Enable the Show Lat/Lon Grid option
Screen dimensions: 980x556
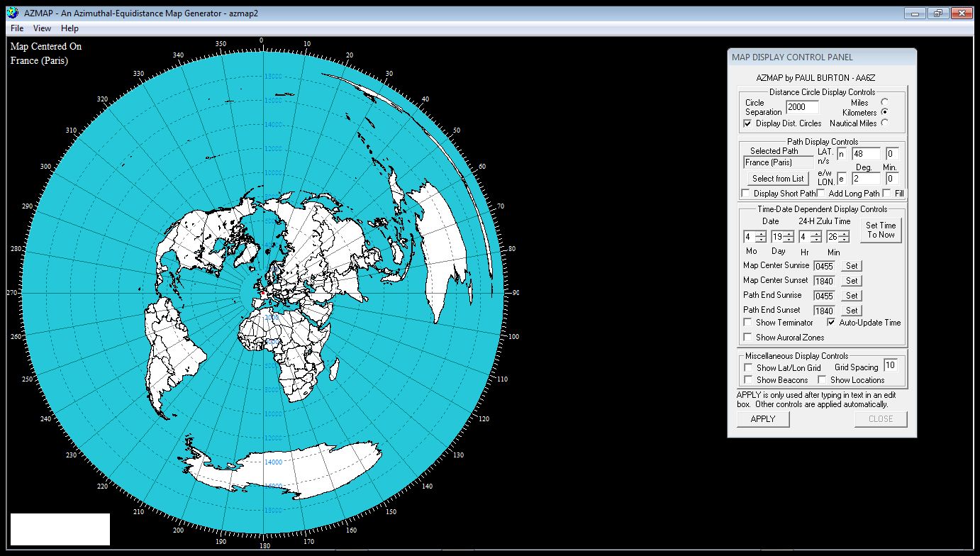point(749,367)
